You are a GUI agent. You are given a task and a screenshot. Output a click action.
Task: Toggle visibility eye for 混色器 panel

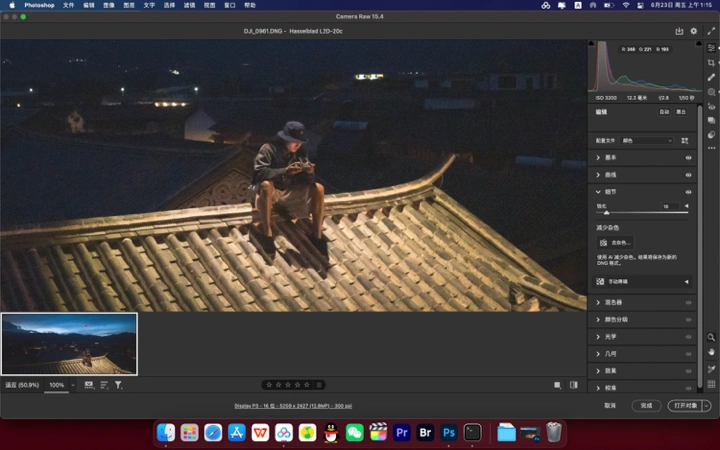click(x=688, y=302)
